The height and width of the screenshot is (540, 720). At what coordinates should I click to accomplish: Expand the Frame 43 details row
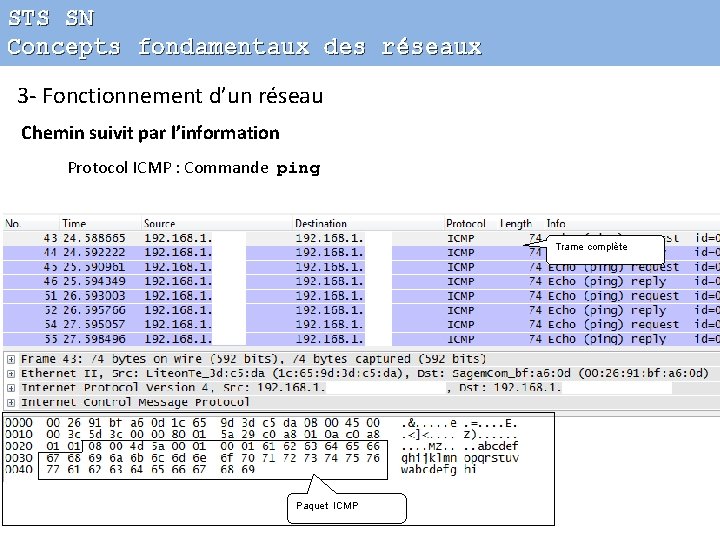11,359
